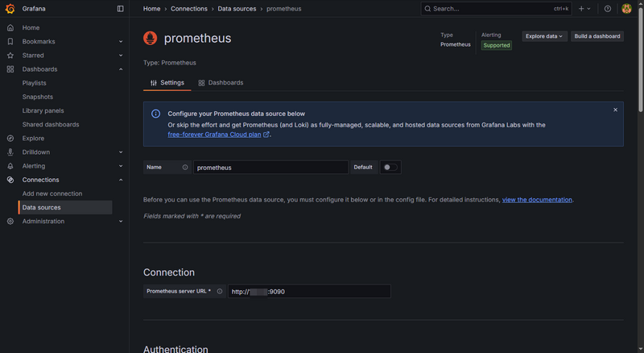This screenshot has width=644, height=353.
Task: Click the Home text label in sidebar
Action: coord(31,27)
